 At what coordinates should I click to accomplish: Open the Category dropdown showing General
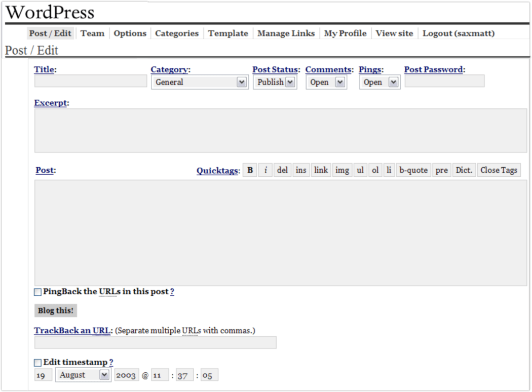click(200, 82)
